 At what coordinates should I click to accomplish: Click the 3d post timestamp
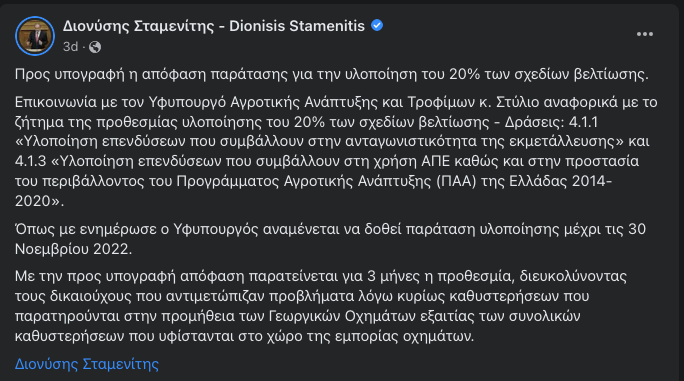[x=70, y=47]
